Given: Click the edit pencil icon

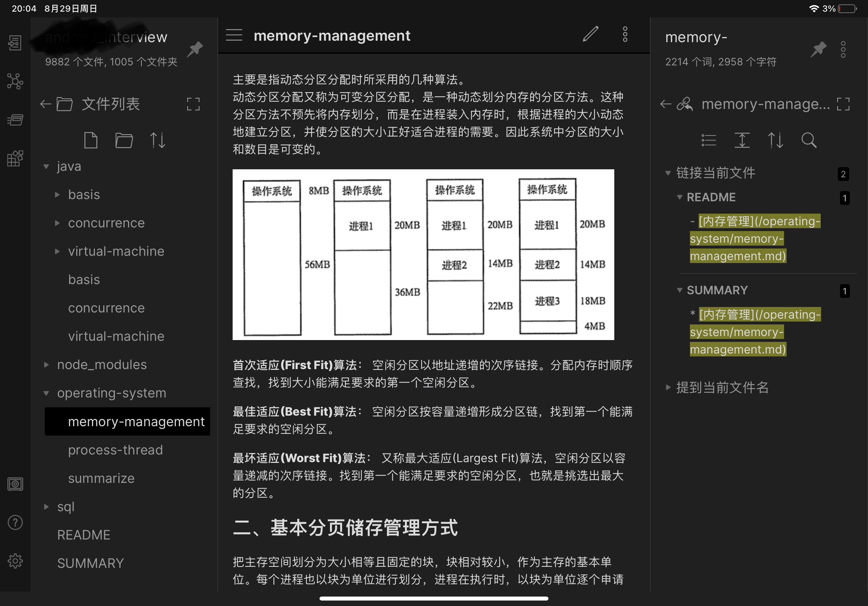Looking at the screenshot, I should click(x=590, y=35).
